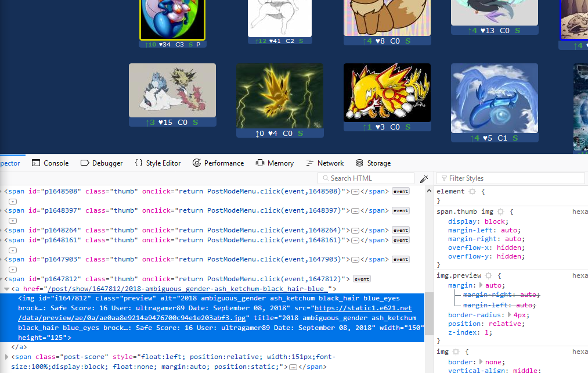Expand the ellipsis badge in span p1647903
588x373 pixels.
pos(355,260)
